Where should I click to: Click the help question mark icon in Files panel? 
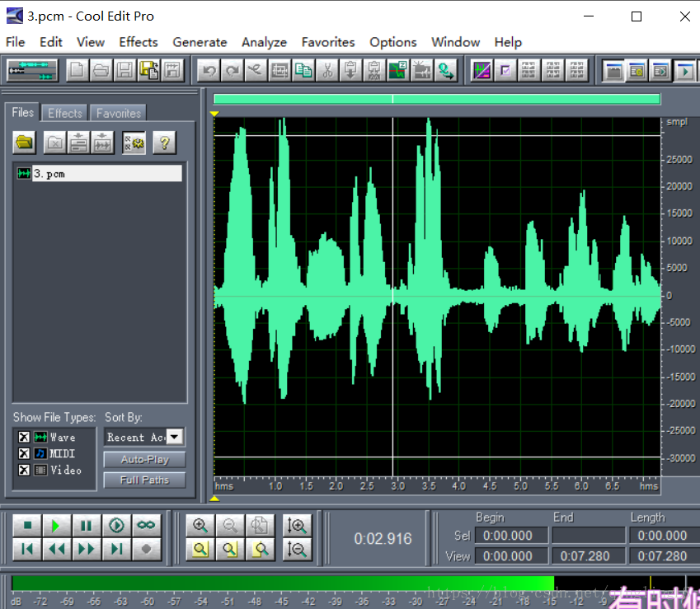coord(164,142)
